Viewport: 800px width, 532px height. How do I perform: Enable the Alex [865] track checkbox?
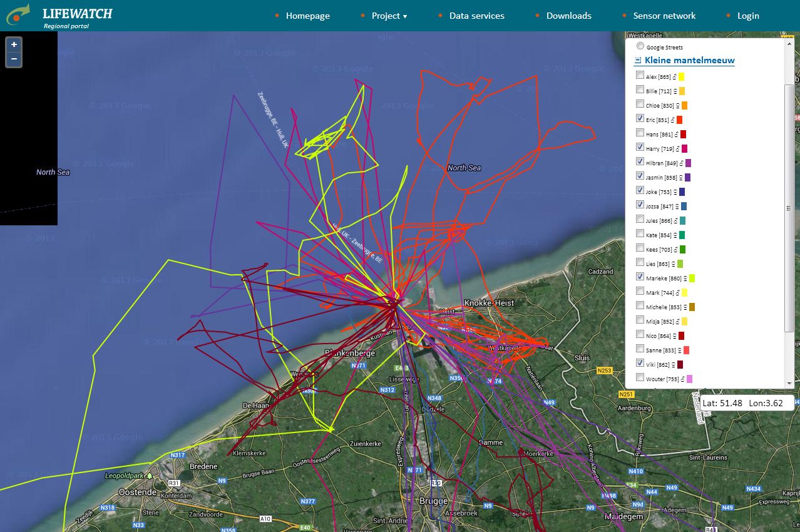coord(640,75)
